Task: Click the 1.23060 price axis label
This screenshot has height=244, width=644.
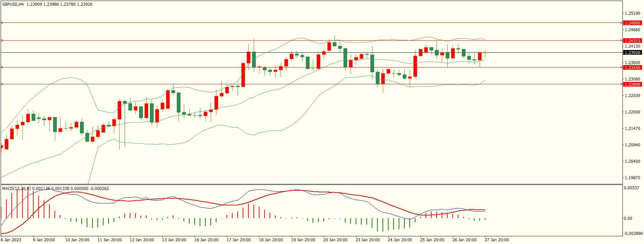Action: [x=632, y=79]
